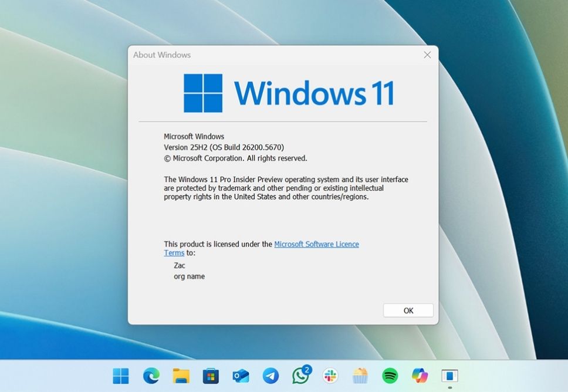Click the Version 25H2 build text
This screenshot has width=568, height=392.
[x=224, y=147]
